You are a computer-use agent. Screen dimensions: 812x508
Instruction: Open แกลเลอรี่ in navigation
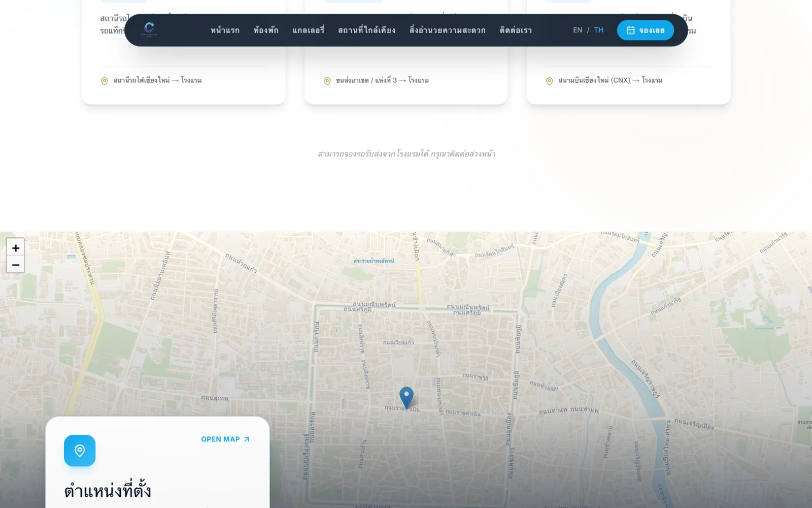pos(308,30)
